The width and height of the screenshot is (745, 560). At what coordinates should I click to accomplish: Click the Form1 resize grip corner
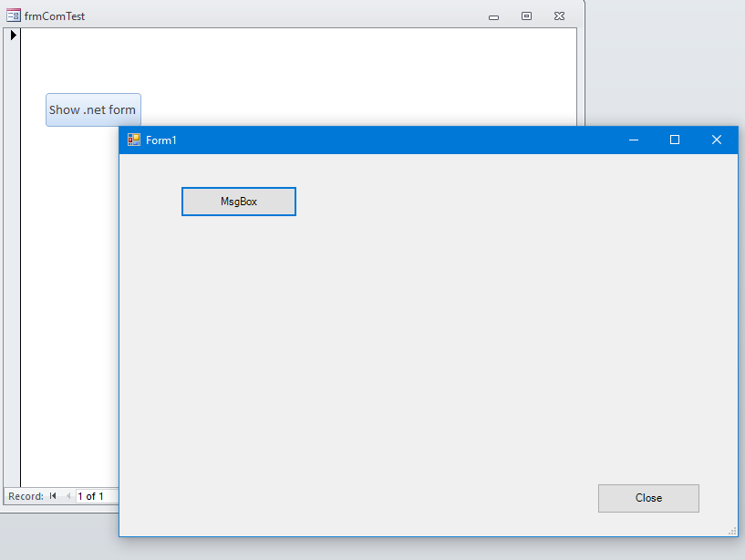(732, 532)
